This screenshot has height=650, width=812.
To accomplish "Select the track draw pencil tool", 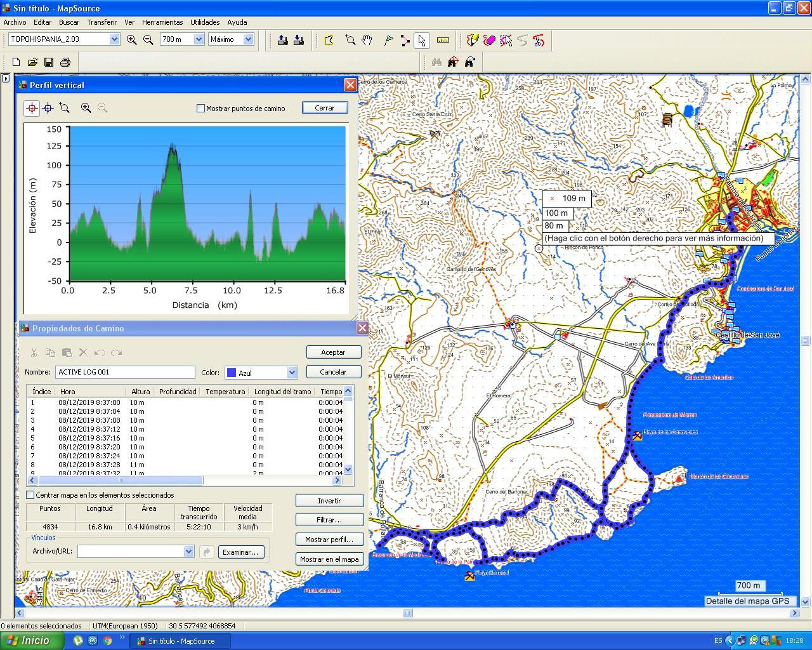I will [x=473, y=40].
